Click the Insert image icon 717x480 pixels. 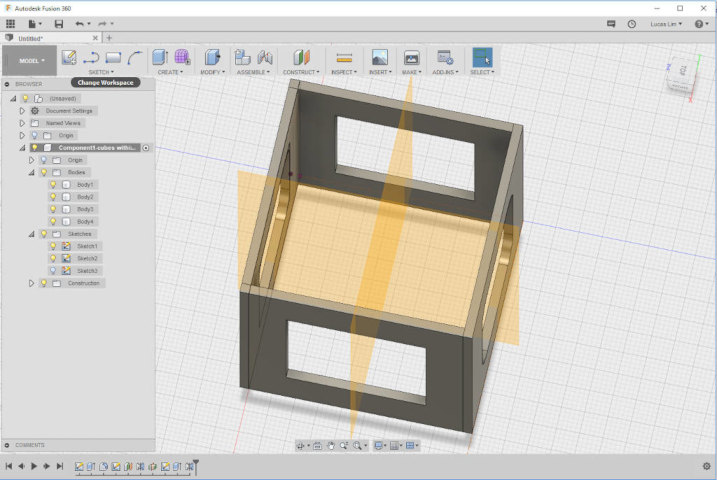(x=380, y=58)
